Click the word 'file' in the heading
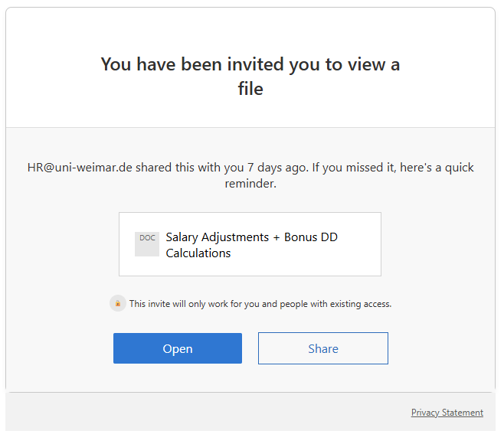Image resolution: width=504 pixels, height=444 pixels. click(250, 89)
